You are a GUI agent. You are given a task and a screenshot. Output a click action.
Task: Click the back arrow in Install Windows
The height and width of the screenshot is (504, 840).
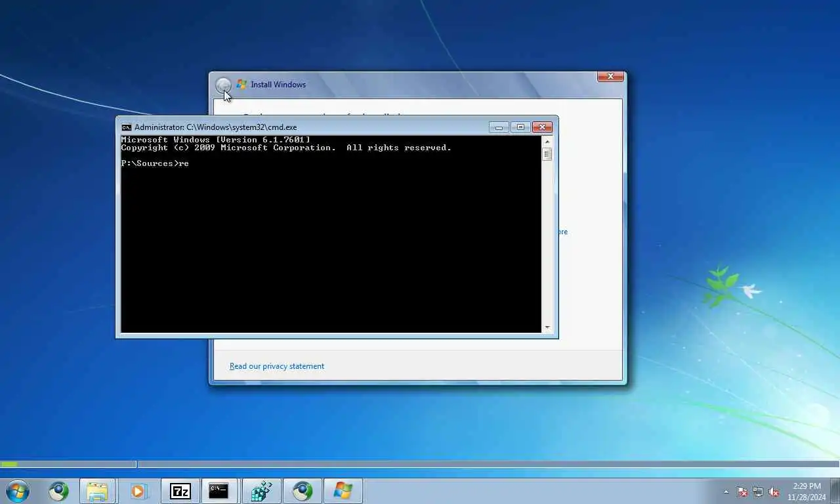pos(223,85)
